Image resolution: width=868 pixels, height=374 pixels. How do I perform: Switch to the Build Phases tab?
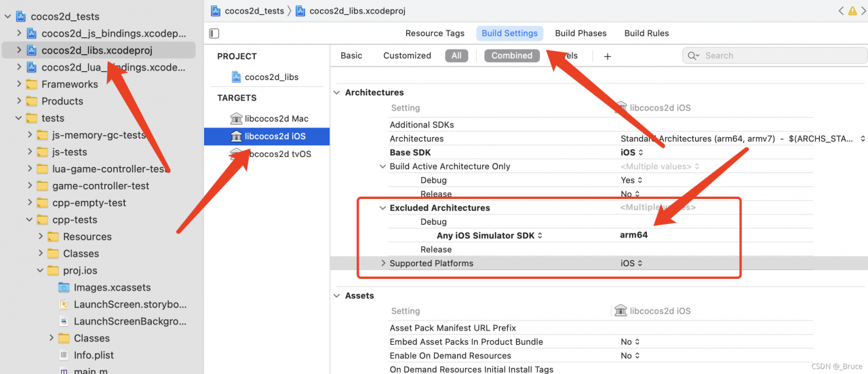pos(580,33)
